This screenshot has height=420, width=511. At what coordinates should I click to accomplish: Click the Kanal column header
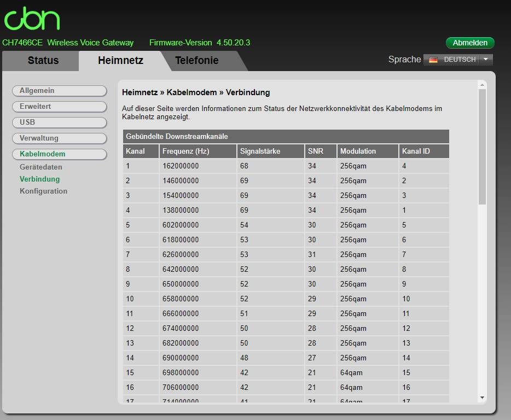141,151
